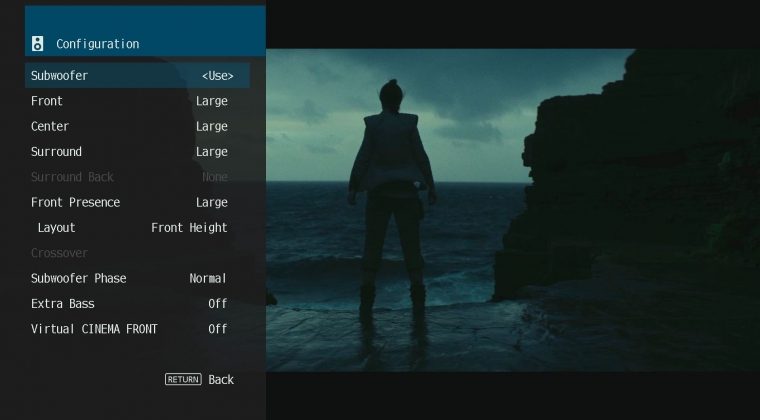Click the speaker icon beside Configuration

[38, 44]
